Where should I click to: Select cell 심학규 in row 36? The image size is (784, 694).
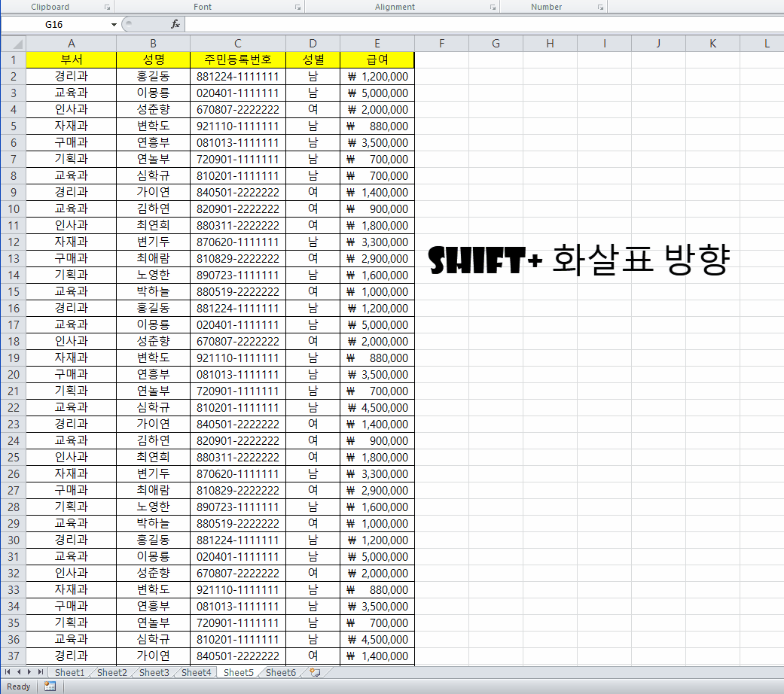coord(153,640)
